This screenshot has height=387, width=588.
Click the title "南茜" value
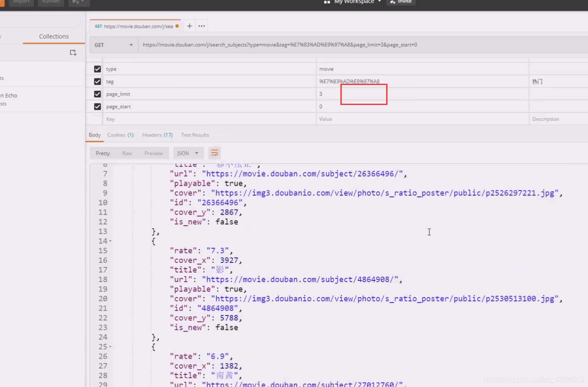click(225, 376)
